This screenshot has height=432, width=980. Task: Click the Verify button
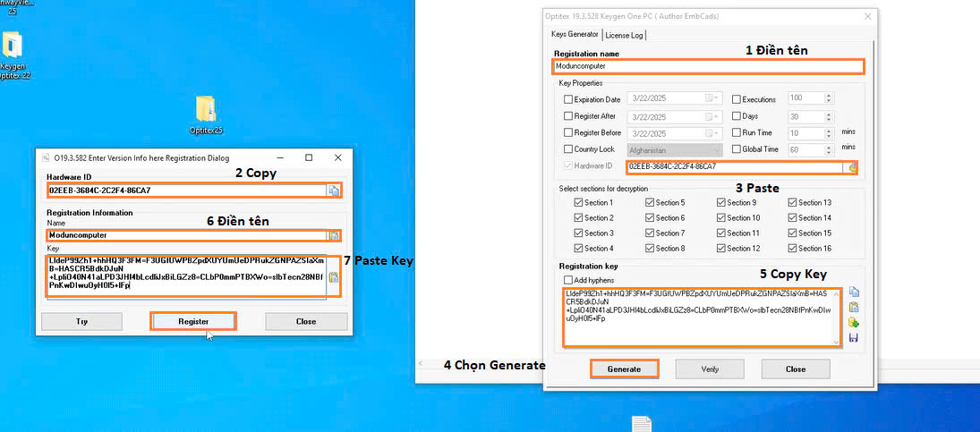click(709, 368)
